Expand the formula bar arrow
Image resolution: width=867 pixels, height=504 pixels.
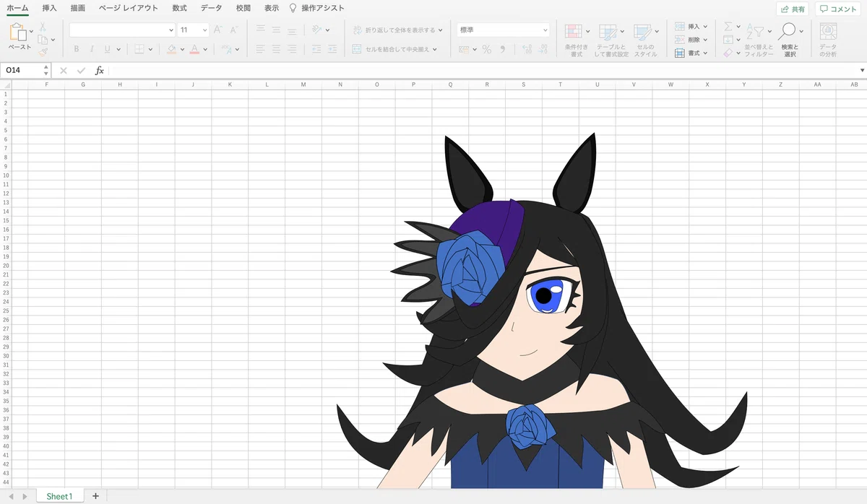(862, 70)
